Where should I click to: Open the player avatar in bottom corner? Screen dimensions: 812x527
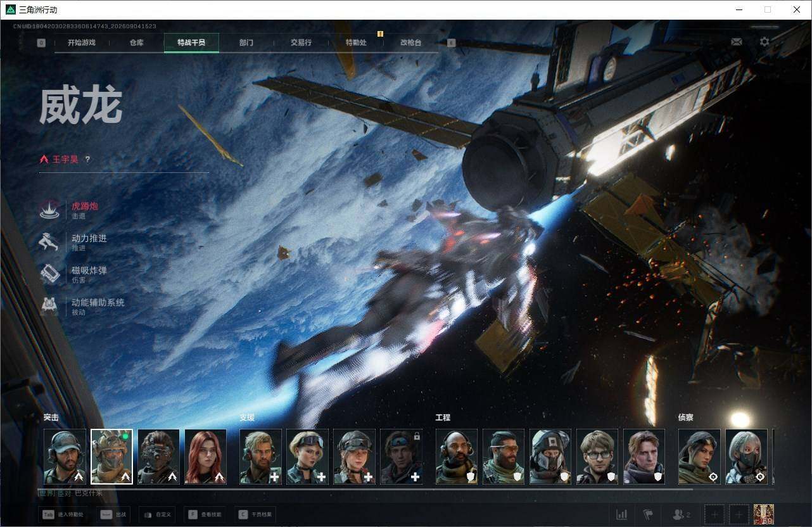763,514
